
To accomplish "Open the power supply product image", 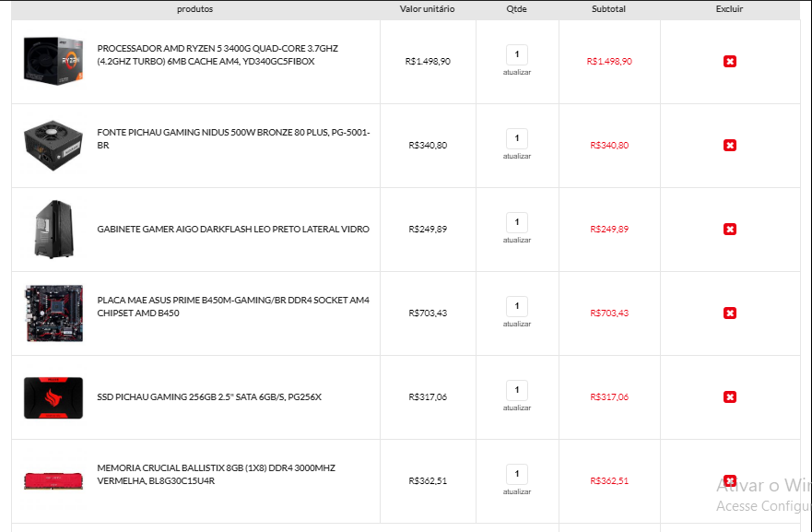I will [x=53, y=145].
